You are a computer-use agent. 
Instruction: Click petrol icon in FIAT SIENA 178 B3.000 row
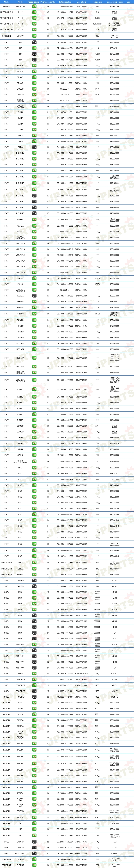pos(34,449)
